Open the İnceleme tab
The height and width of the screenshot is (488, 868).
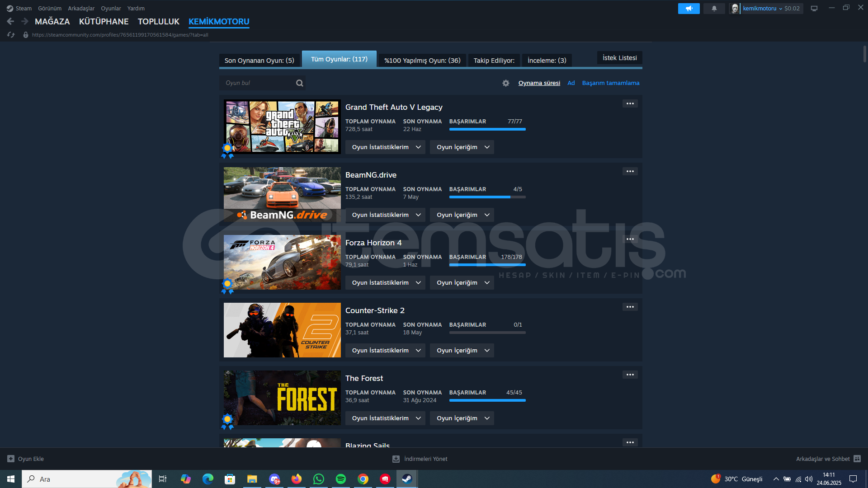coord(547,61)
